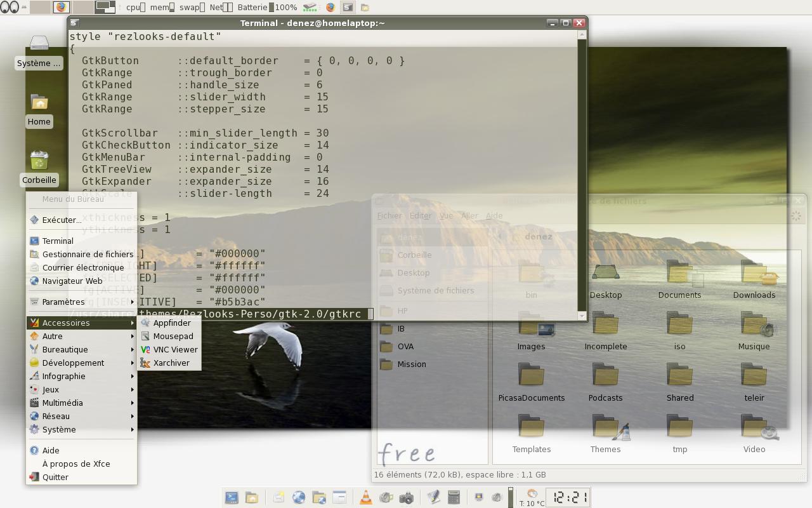Click the cpu load monitor bar
Image resolution: width=812 pixels, height=508 pixels.
[x=143, y=8]
